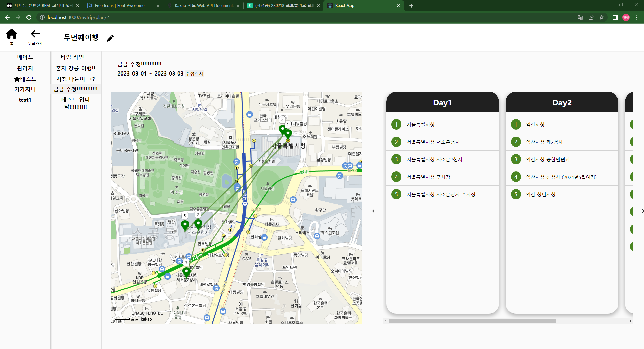Select Day2 stop 5 익산 청년시청
This screenshot has height=349, width=644.
[x=562, y=194]
